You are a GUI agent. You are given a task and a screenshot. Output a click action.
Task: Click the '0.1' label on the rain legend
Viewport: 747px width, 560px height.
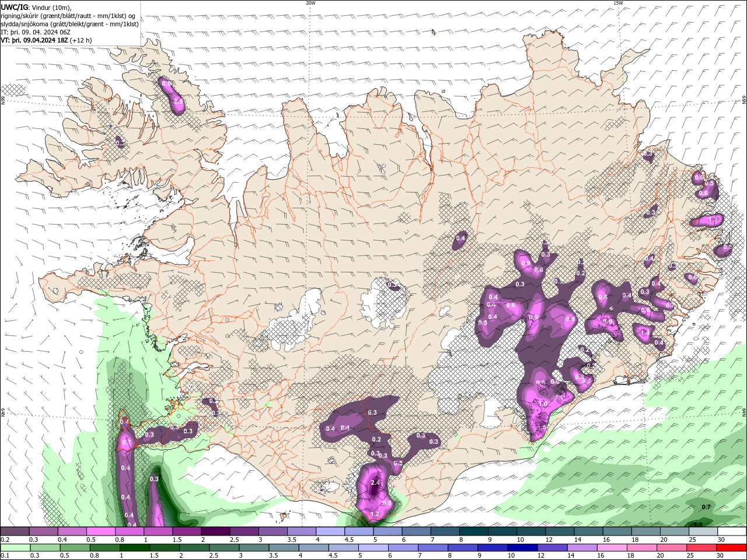pyautogui.click(x=5, y=556)
